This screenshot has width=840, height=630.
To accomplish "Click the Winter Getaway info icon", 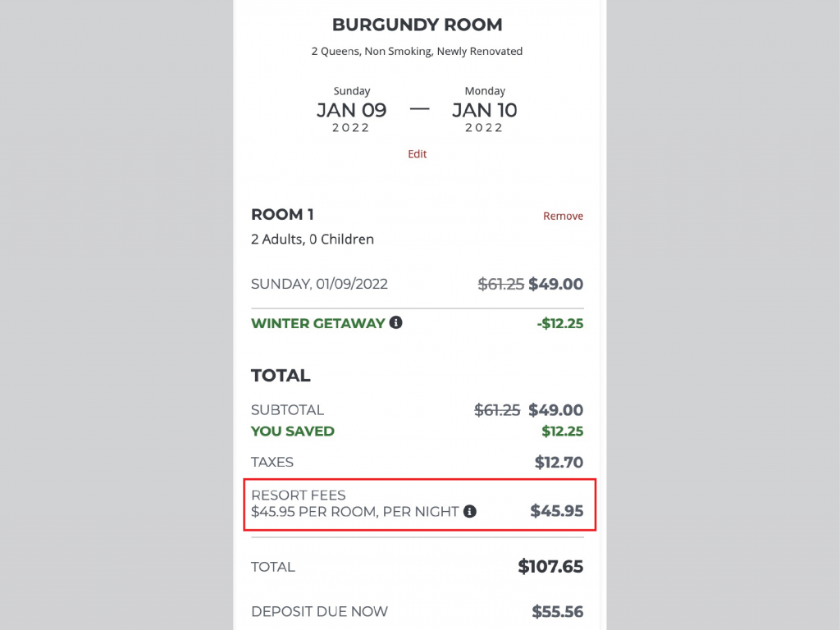I will point(396,322).
